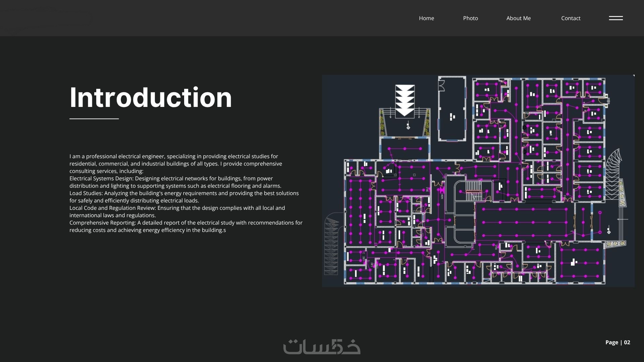Click the Introduction heading
Viewport: 644px width, 362px height.
tap(151, 98)
